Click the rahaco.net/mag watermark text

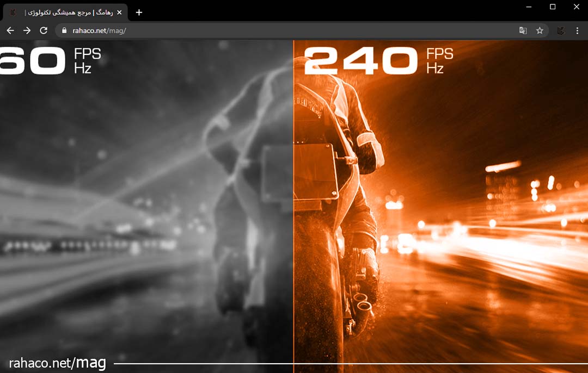57,363
